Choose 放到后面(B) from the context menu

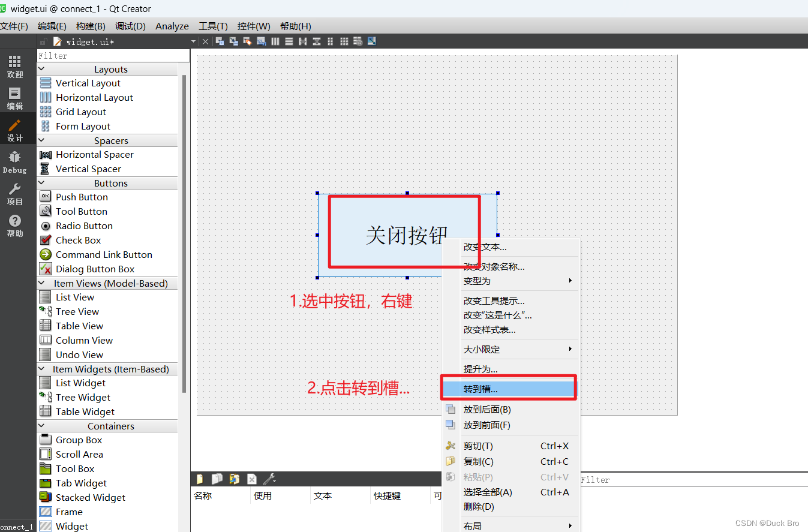[x=511, y=410]
